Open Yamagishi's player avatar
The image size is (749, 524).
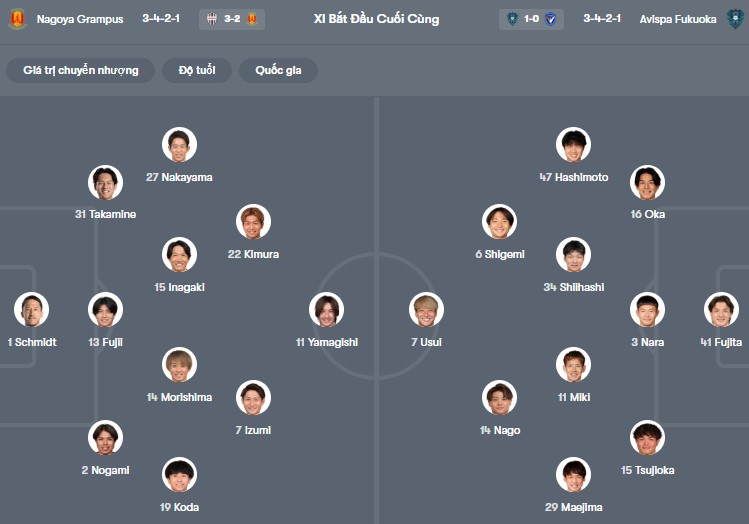coord(327,310)
